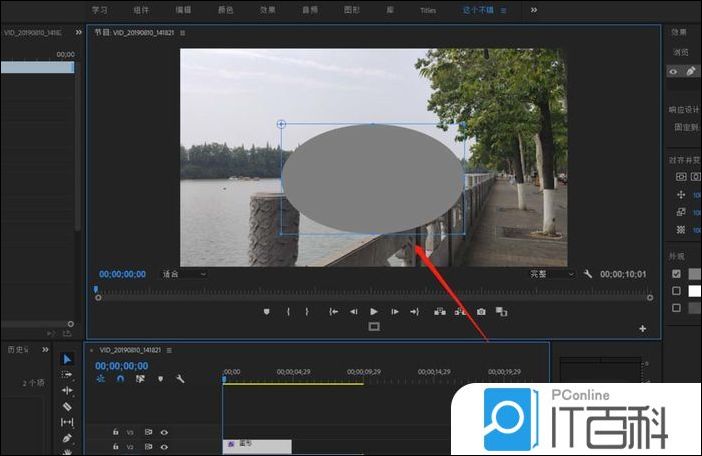The width and height of the screenshot is (702, 456).
Task: Select the Razor tool in tools panel
Action: [x=67, y=407]
